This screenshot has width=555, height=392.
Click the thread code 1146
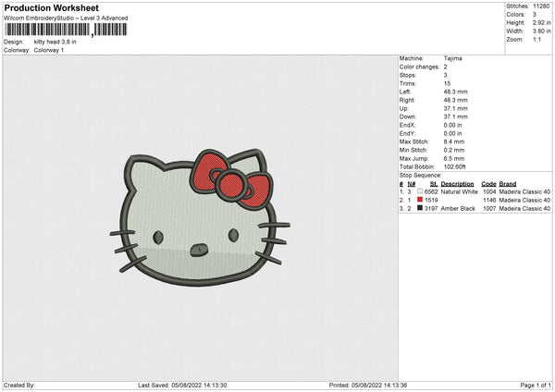click(489, 201)
